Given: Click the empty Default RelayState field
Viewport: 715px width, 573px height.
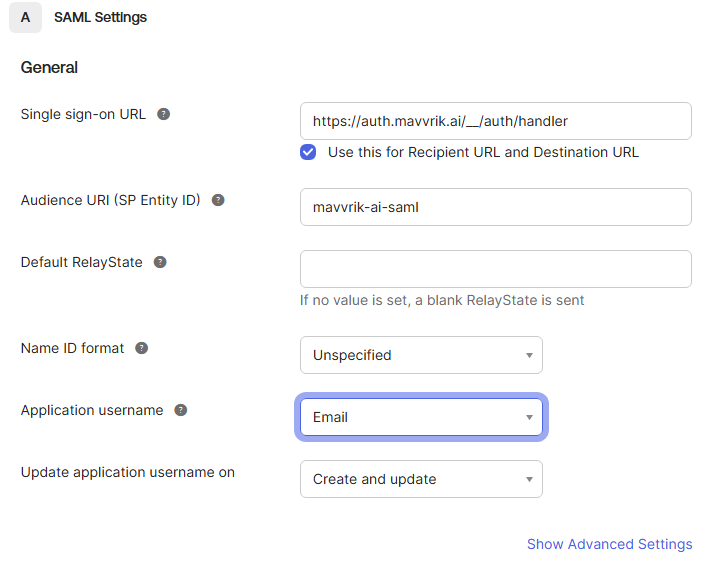Looking at the screenshot, I should pyautogui.click(x=495, y=269).
